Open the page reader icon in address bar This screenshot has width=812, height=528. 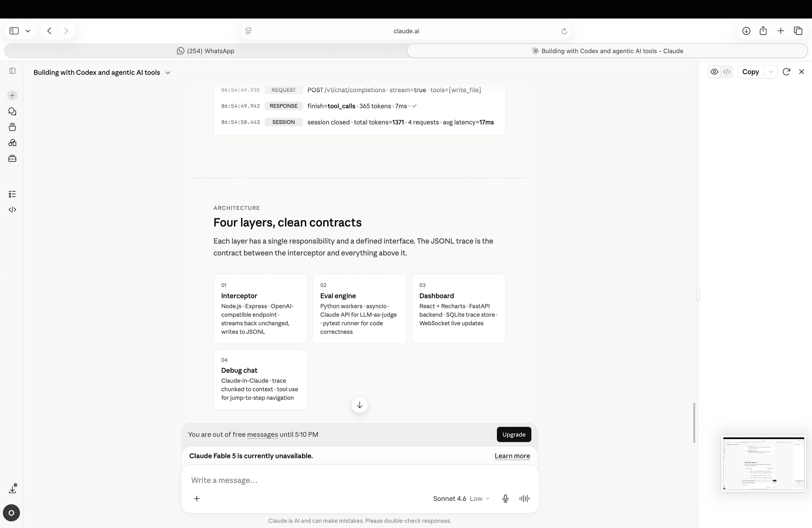pyautogui.click(x=248, y=31)
